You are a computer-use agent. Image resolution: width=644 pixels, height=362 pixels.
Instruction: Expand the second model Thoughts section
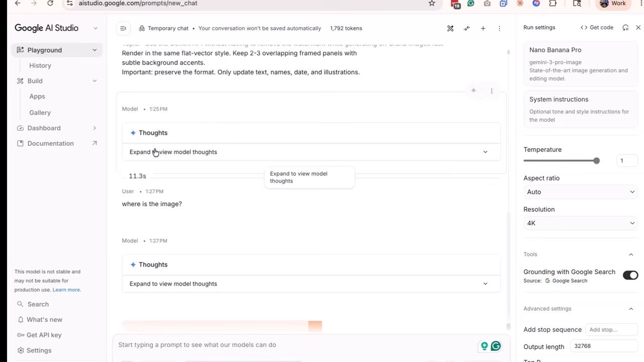[311, 284]
